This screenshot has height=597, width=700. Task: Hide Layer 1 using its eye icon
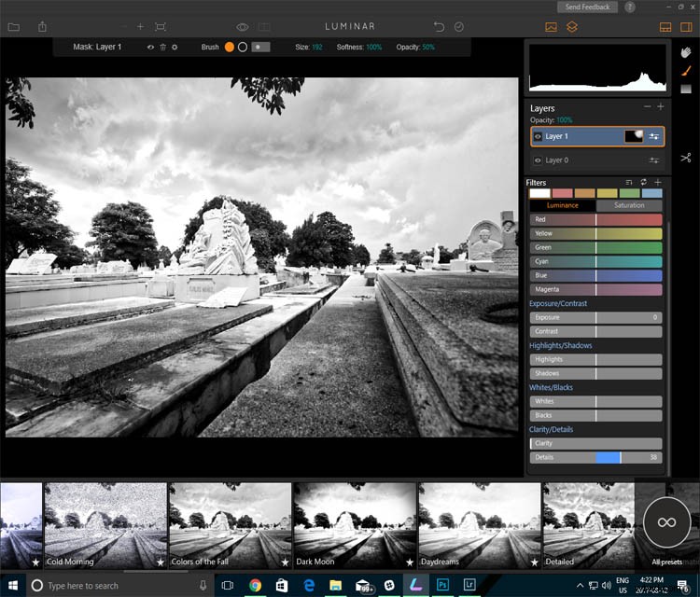(538, 136)
